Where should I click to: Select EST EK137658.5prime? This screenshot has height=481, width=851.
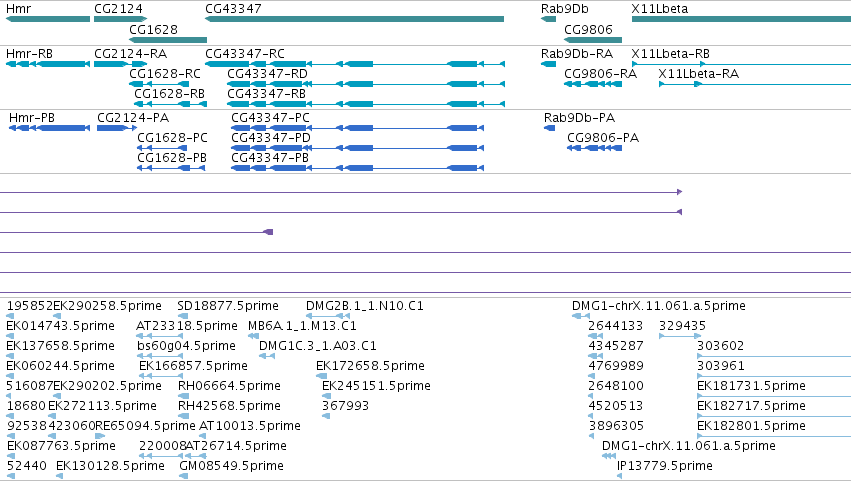point(9,356)
